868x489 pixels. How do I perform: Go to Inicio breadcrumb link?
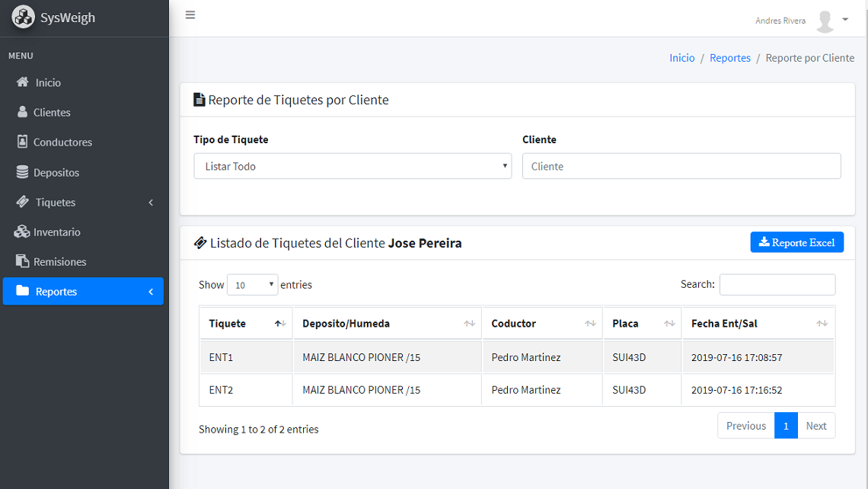coord(681,58)
